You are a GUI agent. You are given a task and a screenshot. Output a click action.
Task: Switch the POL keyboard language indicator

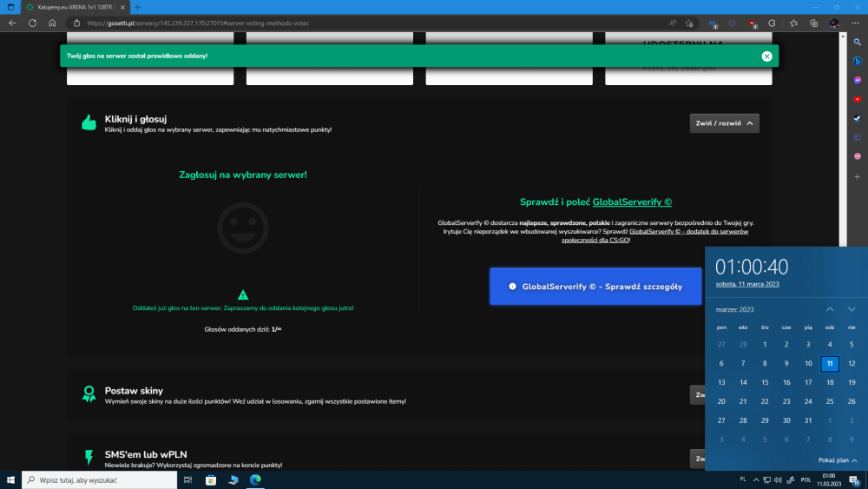(806, 480)
